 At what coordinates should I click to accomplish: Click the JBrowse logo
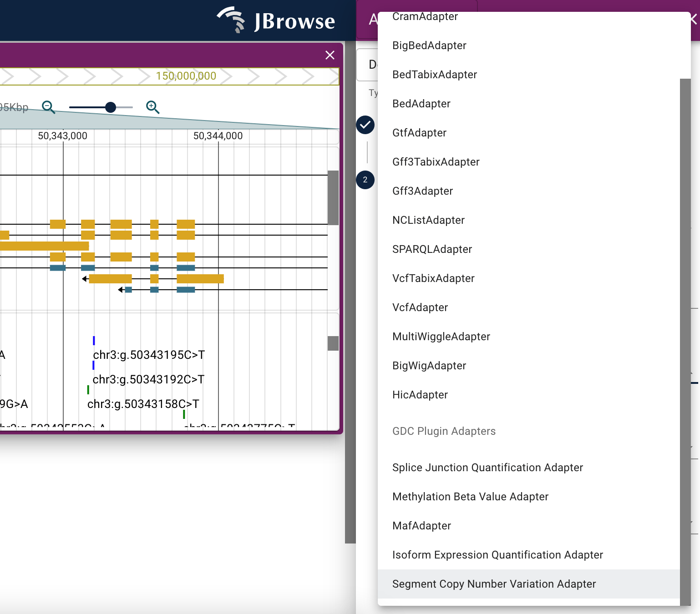(276, 21)
